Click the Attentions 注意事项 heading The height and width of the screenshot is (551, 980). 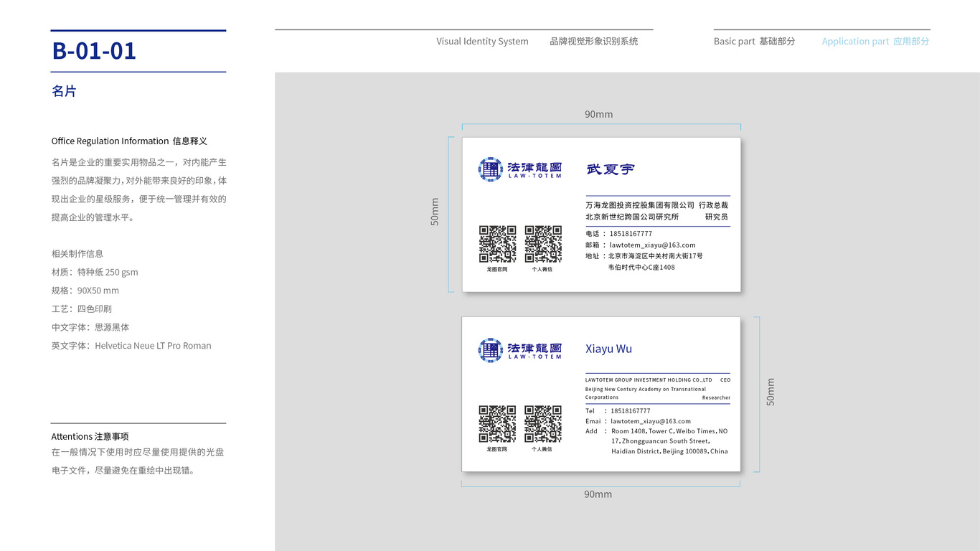click(x=90, y=436)
